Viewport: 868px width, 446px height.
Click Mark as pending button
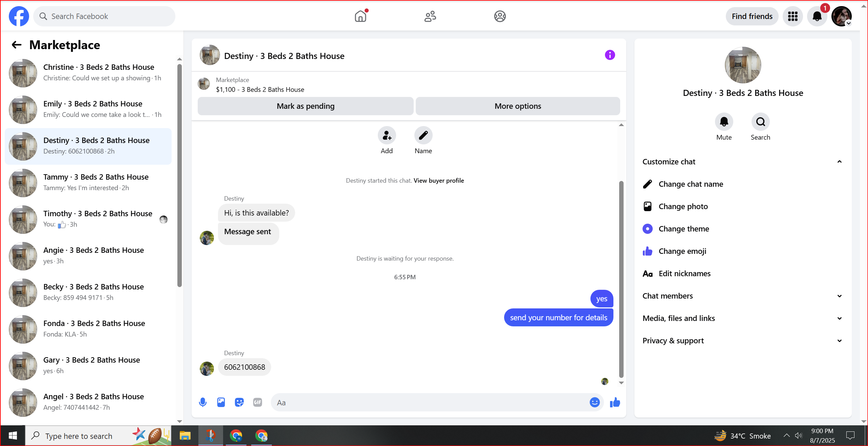click(x=305, y=106)
